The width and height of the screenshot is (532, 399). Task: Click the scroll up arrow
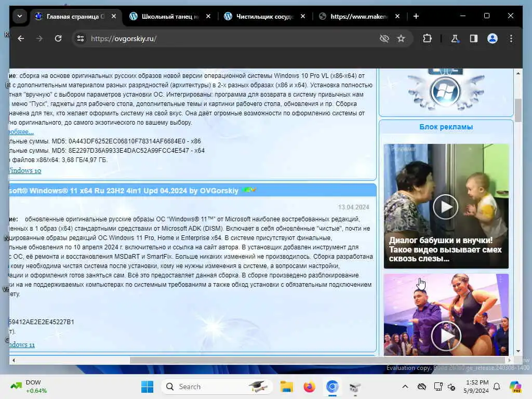pos(518,73)
